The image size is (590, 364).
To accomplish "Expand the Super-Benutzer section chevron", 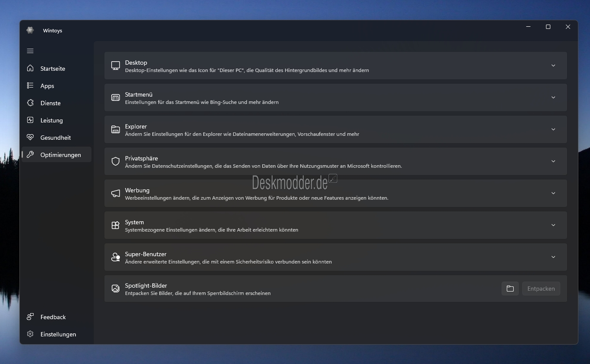I will coord(553,257).
